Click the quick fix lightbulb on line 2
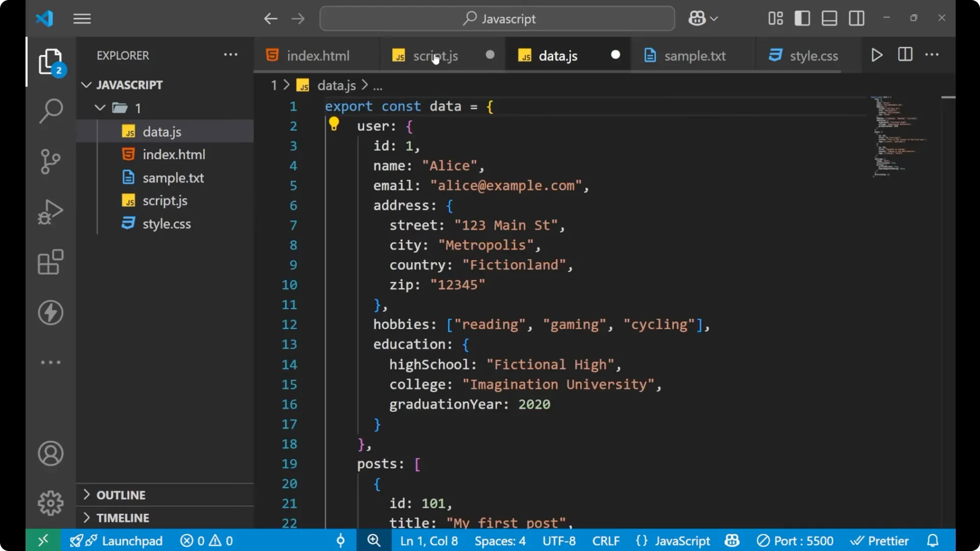This screenshot has width=980, height=551. (334, 124)
